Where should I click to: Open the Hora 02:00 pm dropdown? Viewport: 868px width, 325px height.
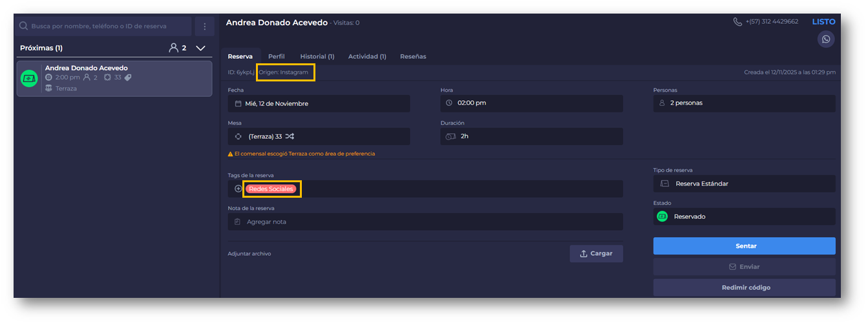point(531,103)
